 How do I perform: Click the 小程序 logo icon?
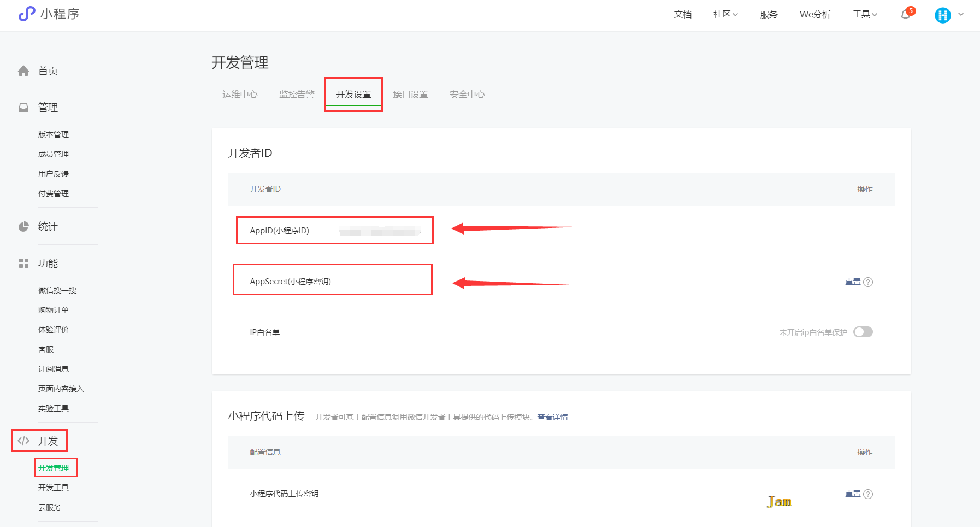point(27,14)
